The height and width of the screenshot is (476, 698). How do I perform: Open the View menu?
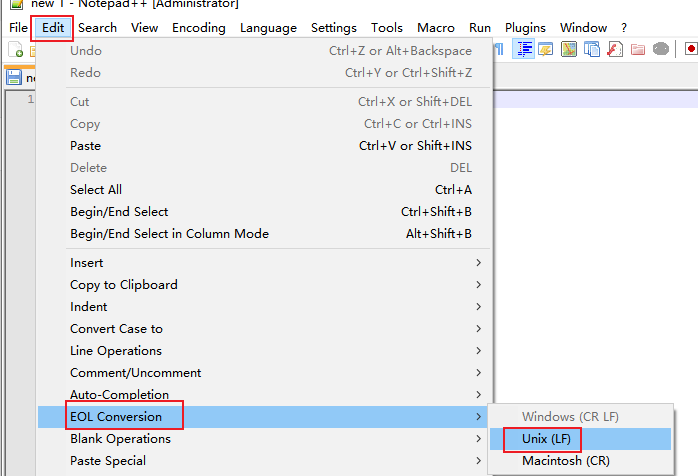(x=144, y=28)
